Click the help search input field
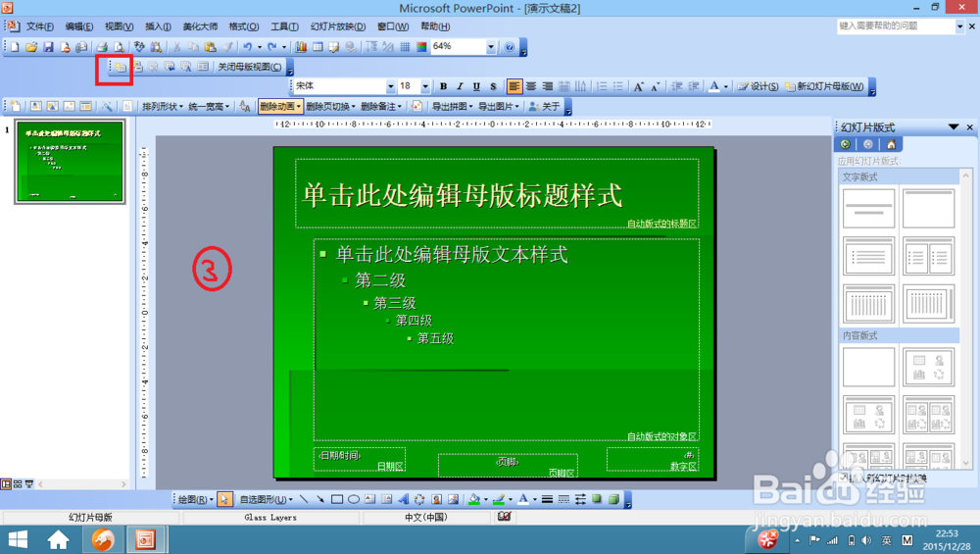 click(896, 25)
